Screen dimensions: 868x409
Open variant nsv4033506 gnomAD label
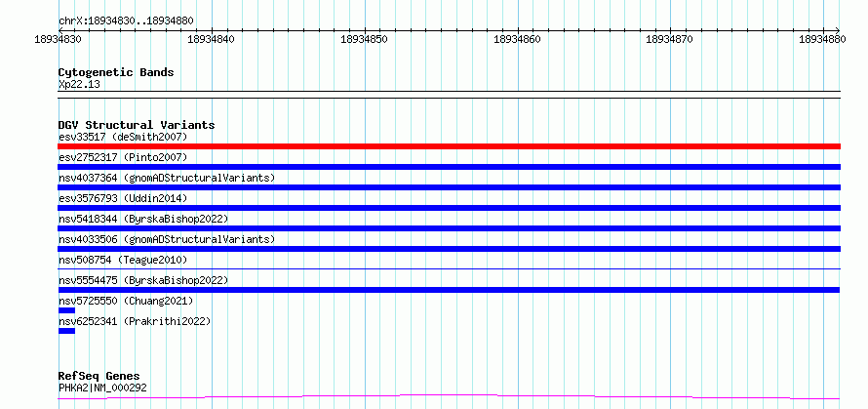167,239
